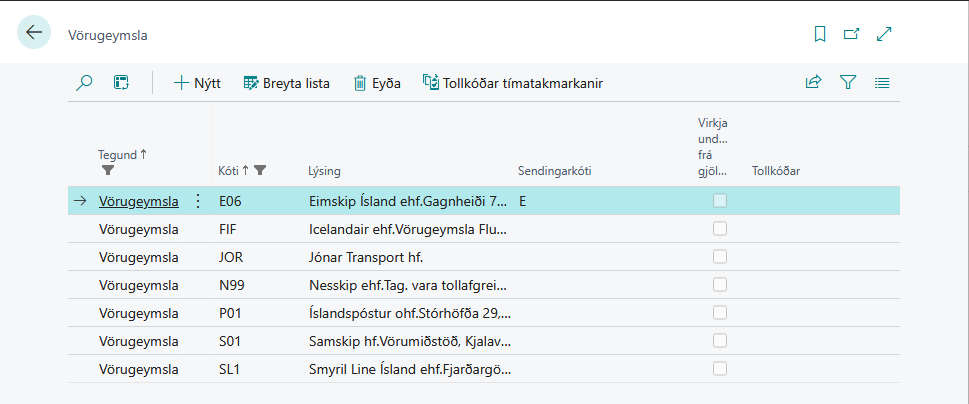Open page in new window icon

tap(852, 34)
